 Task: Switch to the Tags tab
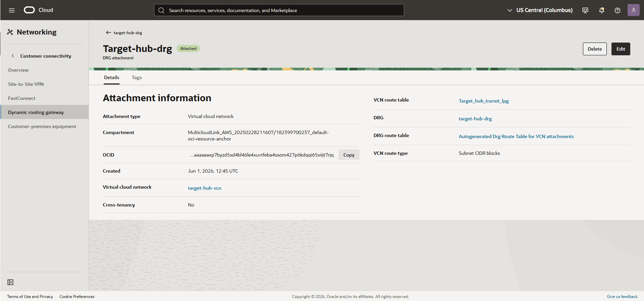137,77
